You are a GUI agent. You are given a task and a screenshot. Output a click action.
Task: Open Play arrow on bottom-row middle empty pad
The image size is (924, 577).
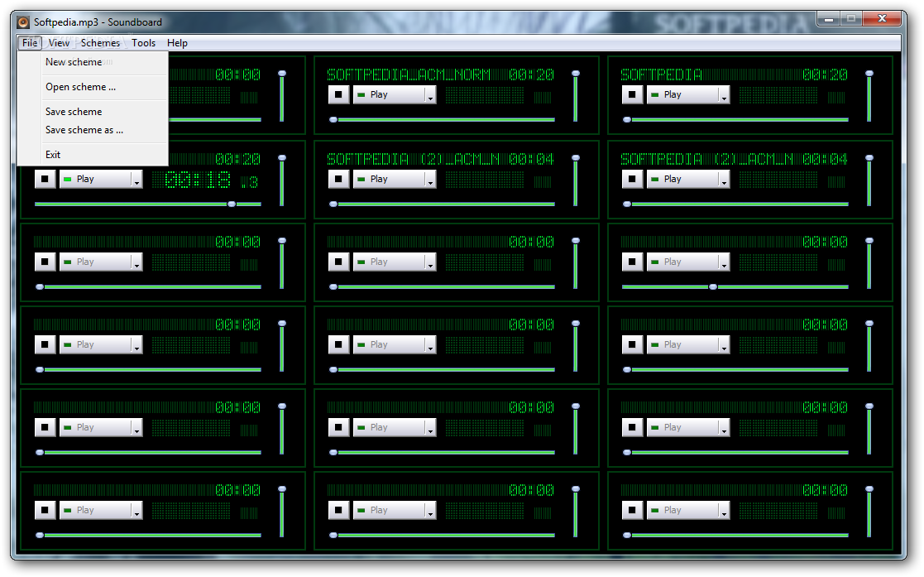(431, 510)
